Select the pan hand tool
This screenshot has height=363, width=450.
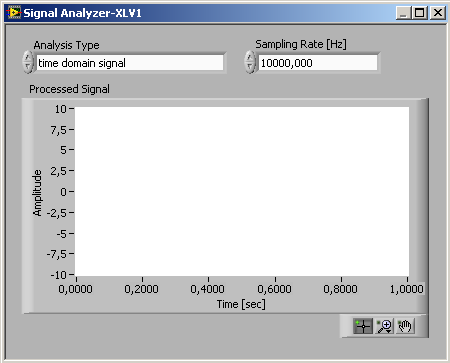pos(405,326)
